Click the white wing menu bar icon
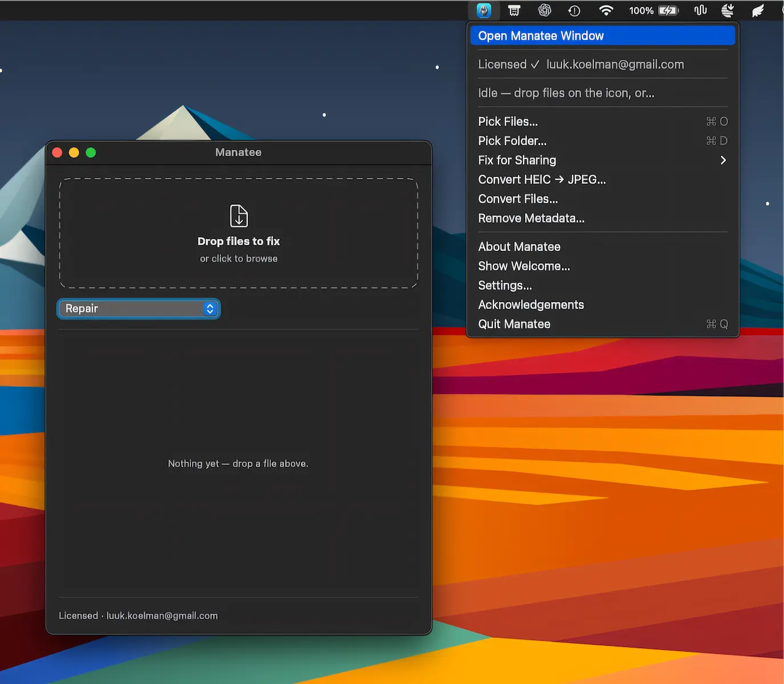The width and height of the screenshot is (784, 684). [x=758, y=10]
